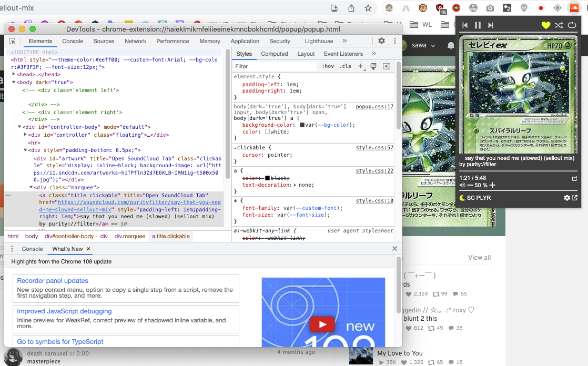Go to the previous track
Screen dimensions: 588x366
[x=465, y=25]
